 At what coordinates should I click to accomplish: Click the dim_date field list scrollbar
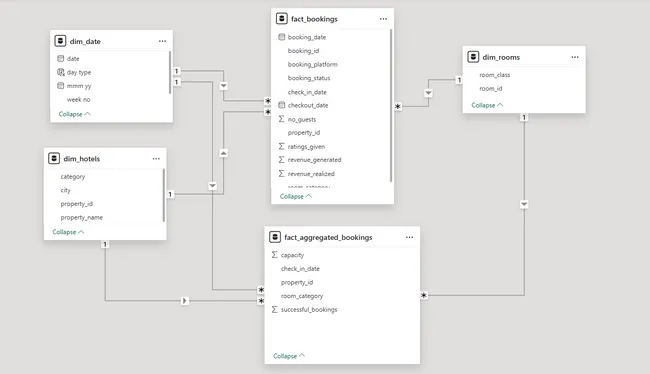(x=170, y=73)
